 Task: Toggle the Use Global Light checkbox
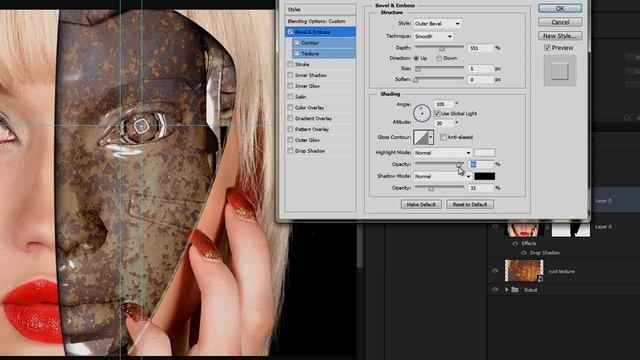tap(437, 113)
